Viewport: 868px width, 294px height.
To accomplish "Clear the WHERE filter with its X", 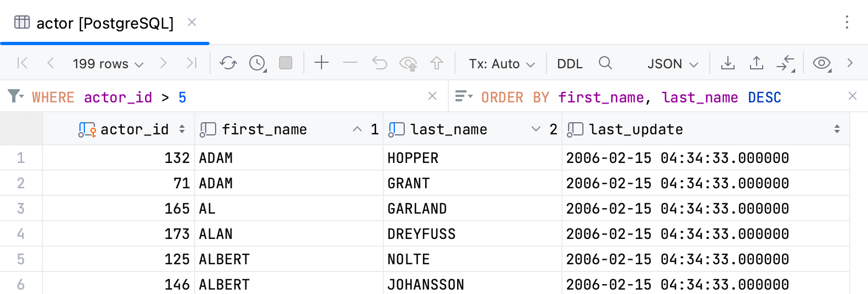I will tap(432, 96).
